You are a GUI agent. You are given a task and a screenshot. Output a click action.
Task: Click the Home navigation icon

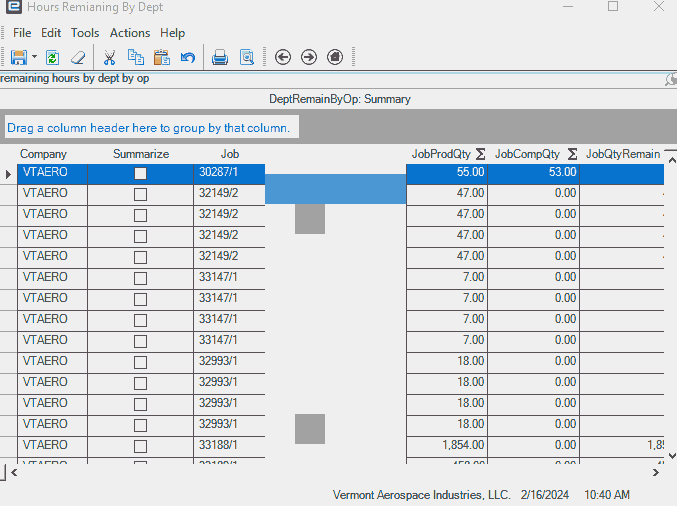(335, 57)
